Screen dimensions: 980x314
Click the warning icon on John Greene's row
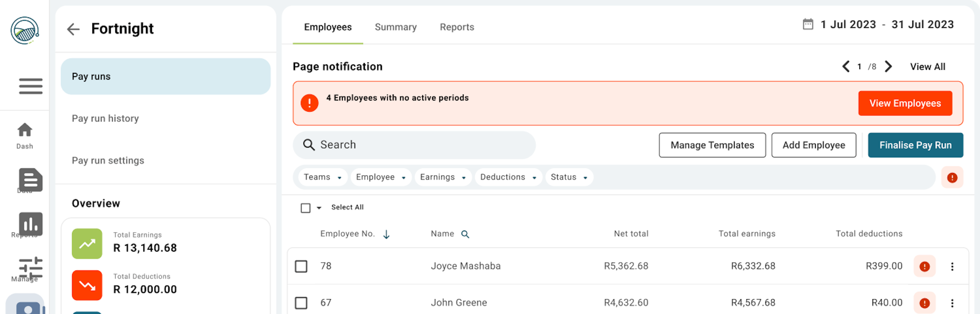pyautogui.click(x=924, y=303)
